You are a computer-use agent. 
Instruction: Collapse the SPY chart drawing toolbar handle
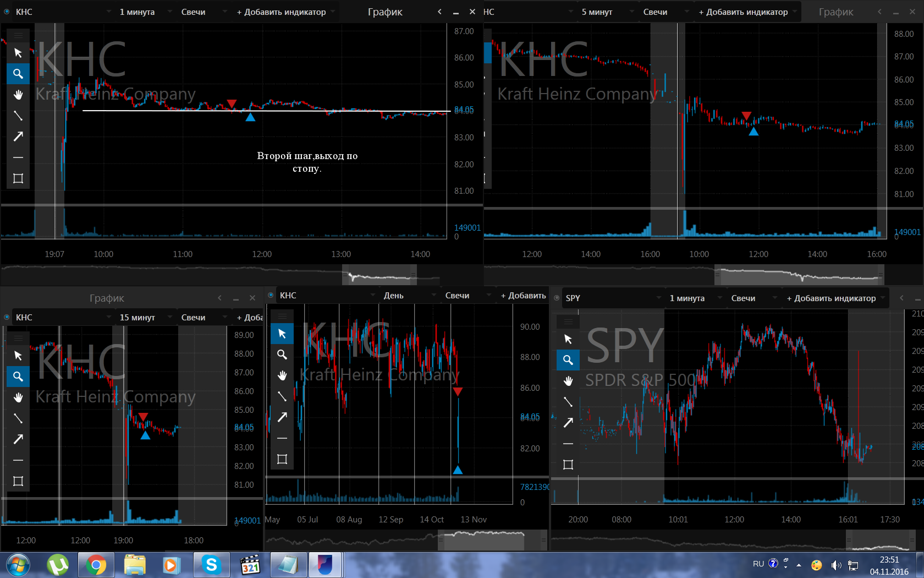(x=568, y=321)
